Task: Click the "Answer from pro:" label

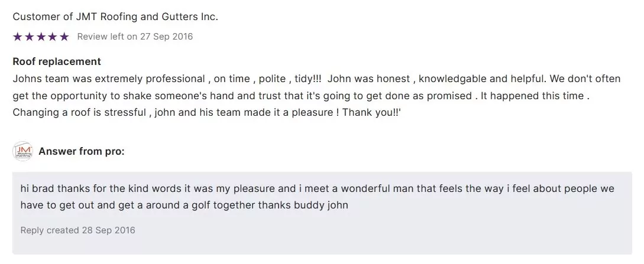Action: point(82,151)
